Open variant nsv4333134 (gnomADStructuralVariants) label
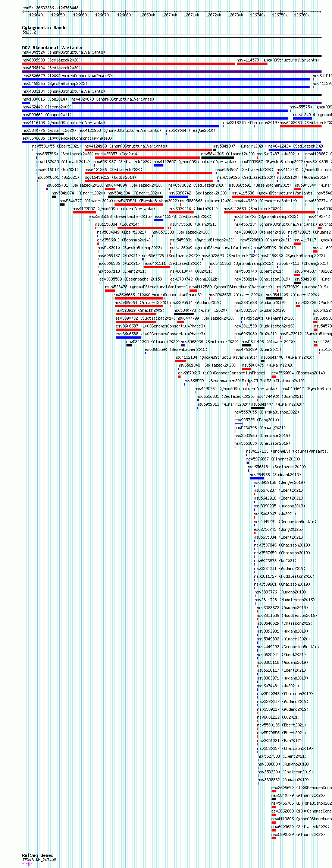 pos(64,92)
